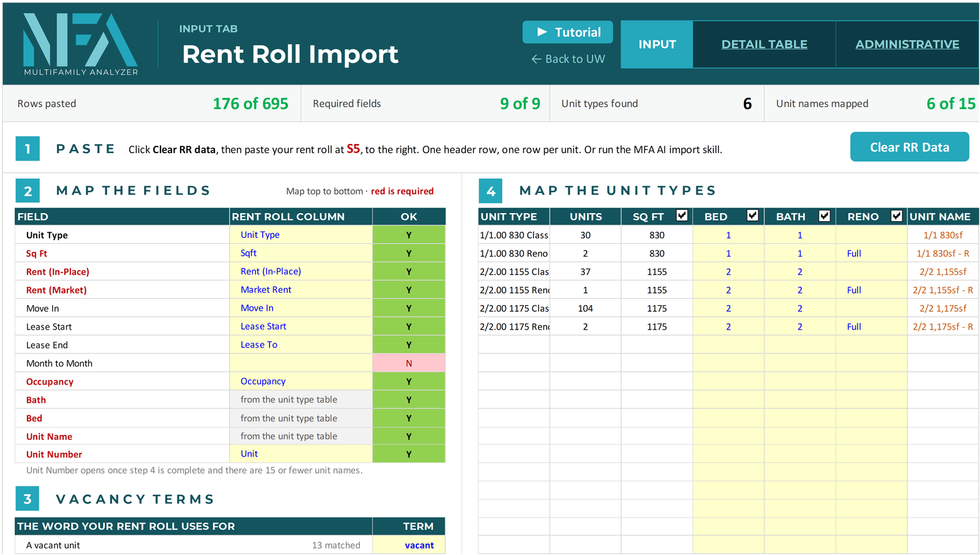Select the Unit mapping cell for Unit Number
The width and height of the screenshot is (980, 555).
[301, 454]
